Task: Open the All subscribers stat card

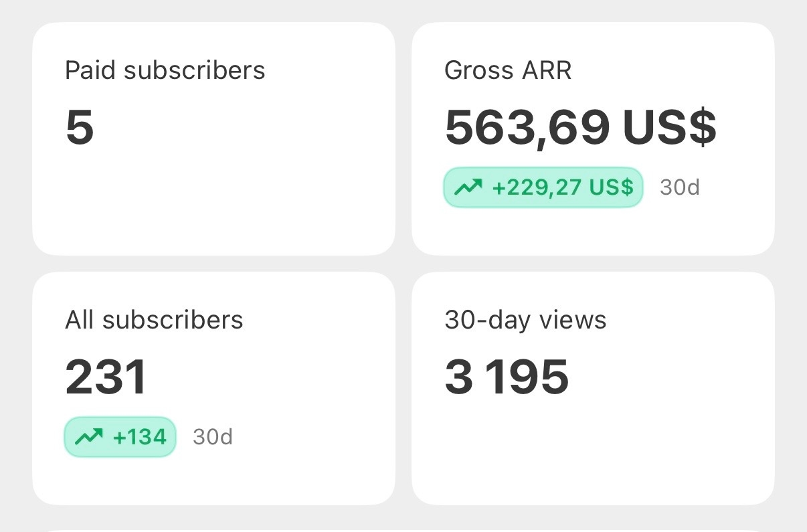Action: click(213, 388)
